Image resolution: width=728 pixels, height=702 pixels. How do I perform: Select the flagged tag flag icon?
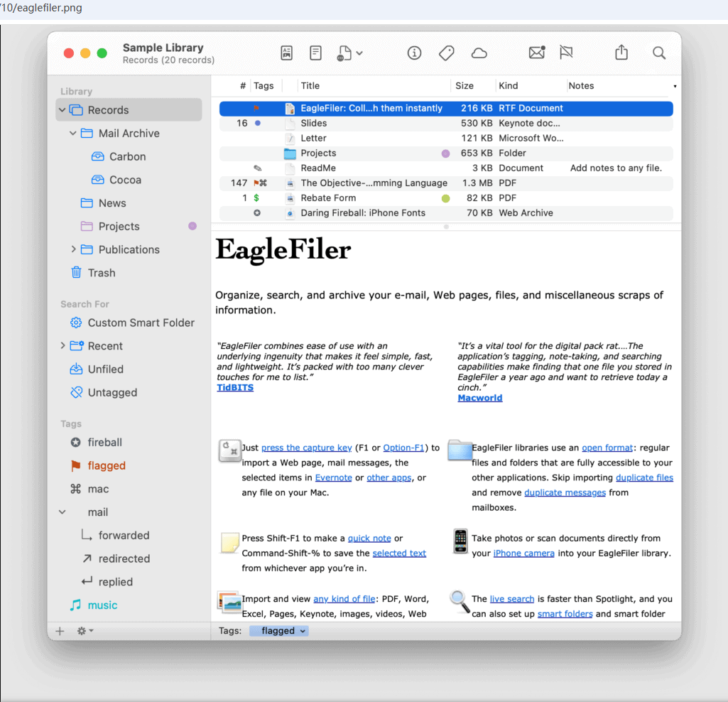click(76, 465)
